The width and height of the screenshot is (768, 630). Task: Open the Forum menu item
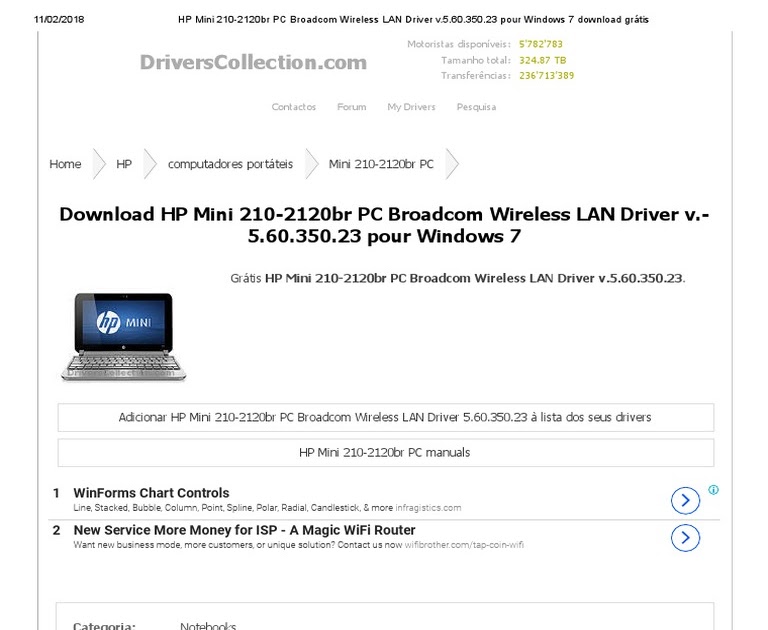coord(351,107)
